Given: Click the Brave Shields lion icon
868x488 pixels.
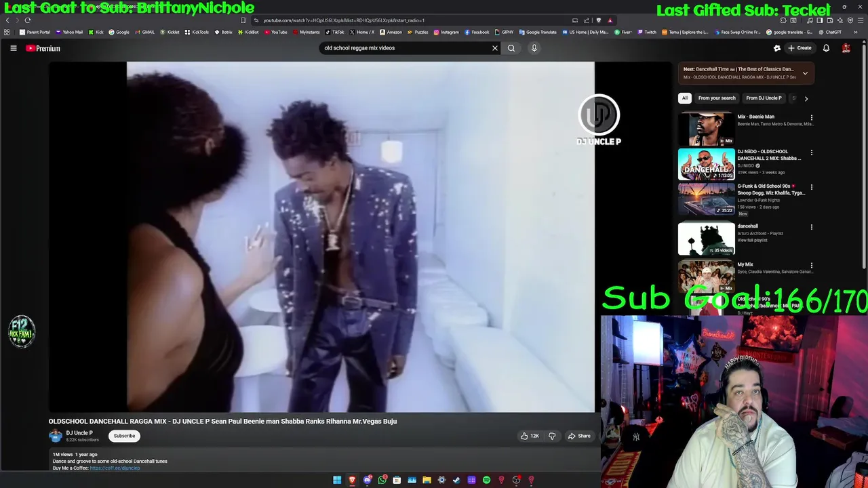Looking at the screenshot, I should pos(598,20).
